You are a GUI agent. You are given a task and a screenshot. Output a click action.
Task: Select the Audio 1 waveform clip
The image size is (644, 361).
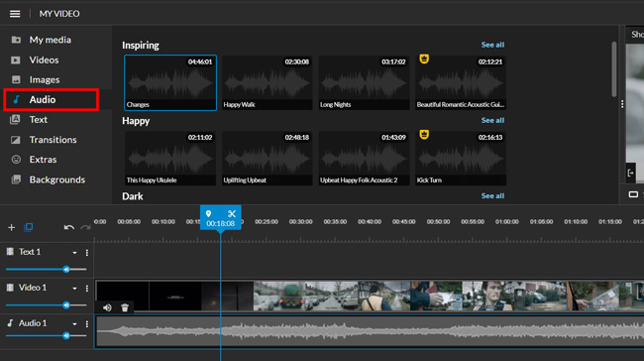[x=370, y=332]
